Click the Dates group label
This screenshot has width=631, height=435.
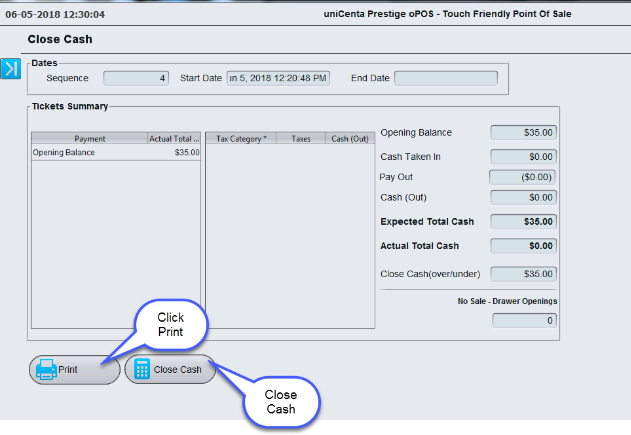coord(44,63)
